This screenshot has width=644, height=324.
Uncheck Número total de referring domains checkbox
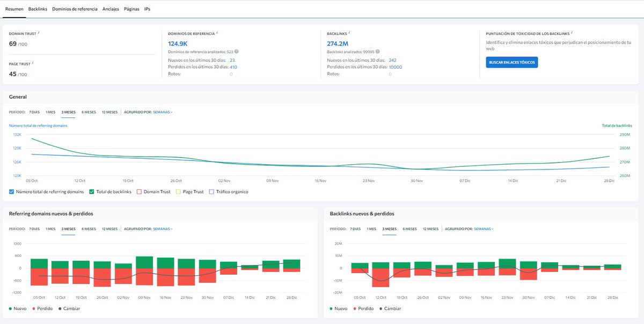point(12,192)
